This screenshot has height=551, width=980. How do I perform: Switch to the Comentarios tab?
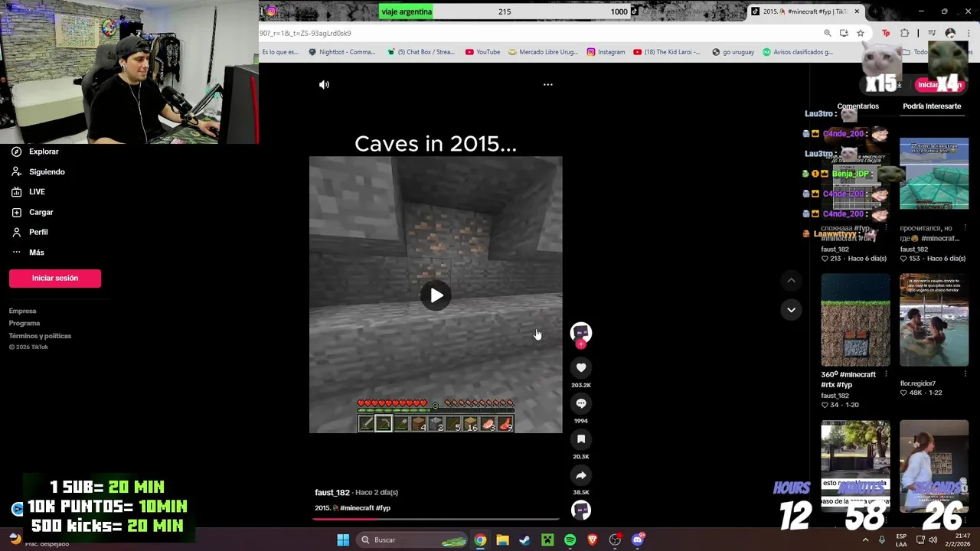click(x=857, y=106)
